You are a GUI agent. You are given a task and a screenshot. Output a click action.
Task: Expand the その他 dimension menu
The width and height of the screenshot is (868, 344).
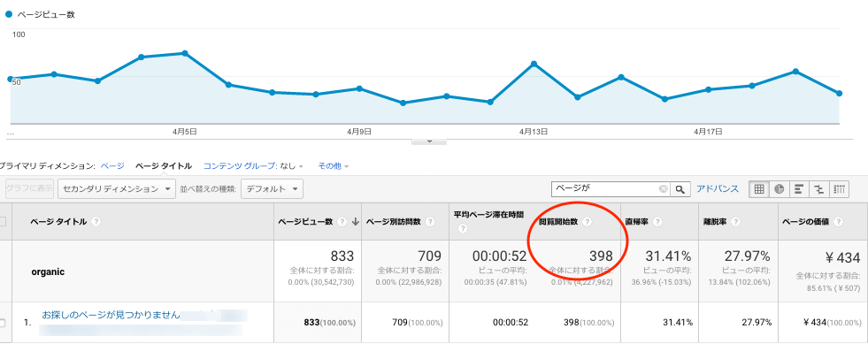coord(334,166)
